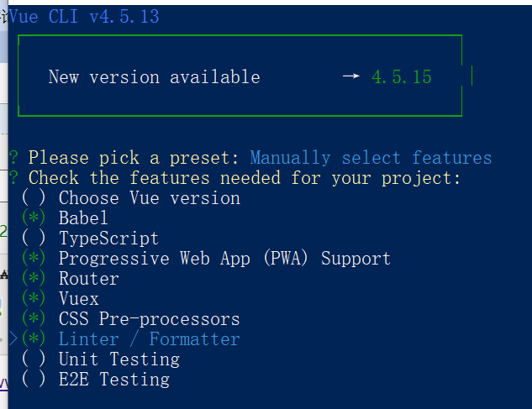Disable the Router feature checkbox
The width and height of the screenshot is (532, 409).
[34, 280]
